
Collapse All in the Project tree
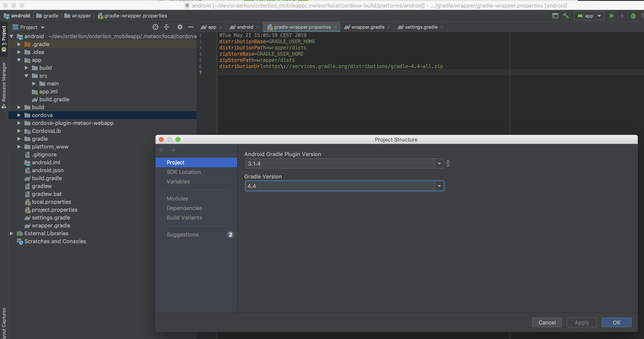(x=166, y=27)
